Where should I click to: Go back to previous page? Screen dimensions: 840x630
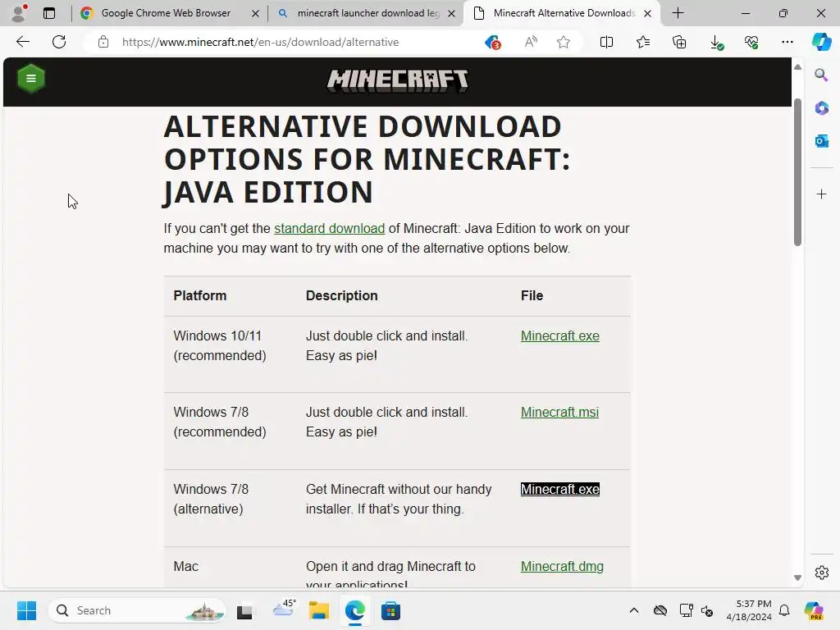click(22, 42)
